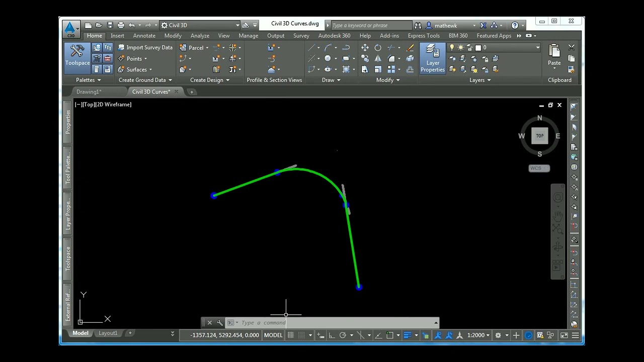Click the Scale tool in Modify panel
The height and width of the screenshot is (362, 644).
[378, 69]
